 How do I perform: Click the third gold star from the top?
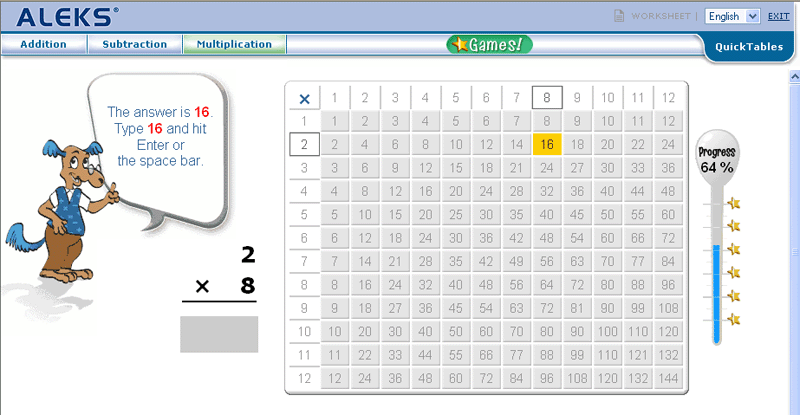734,249
